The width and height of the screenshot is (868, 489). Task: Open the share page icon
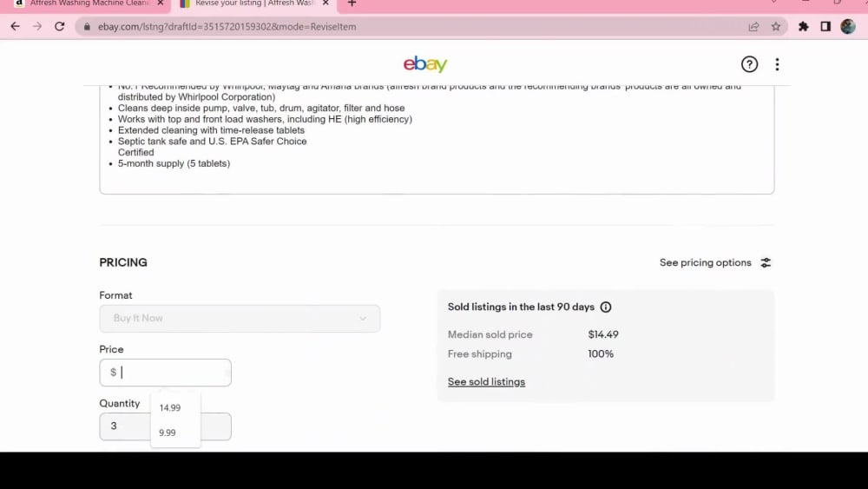click(x=753, y=27)
